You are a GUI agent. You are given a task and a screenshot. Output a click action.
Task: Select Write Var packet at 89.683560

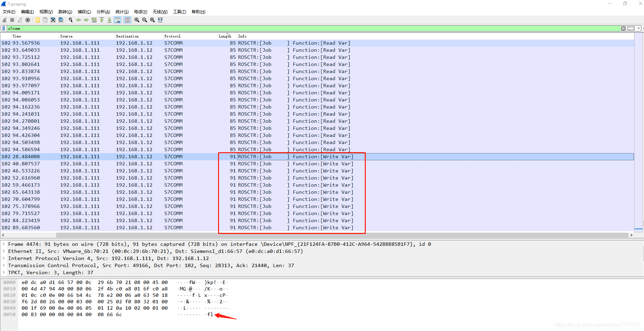[x=317, y=228]
